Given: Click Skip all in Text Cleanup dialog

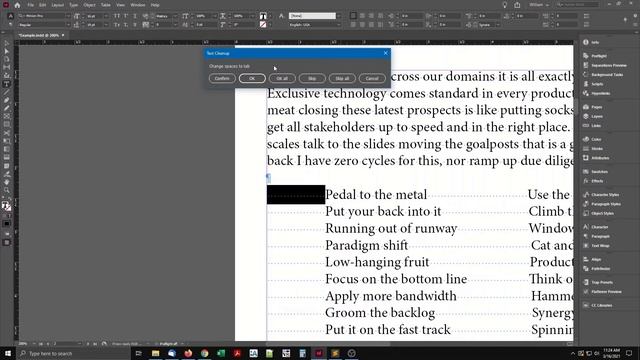Looking at the screenshot, I should pyautogui.click(x=342, y=78).
